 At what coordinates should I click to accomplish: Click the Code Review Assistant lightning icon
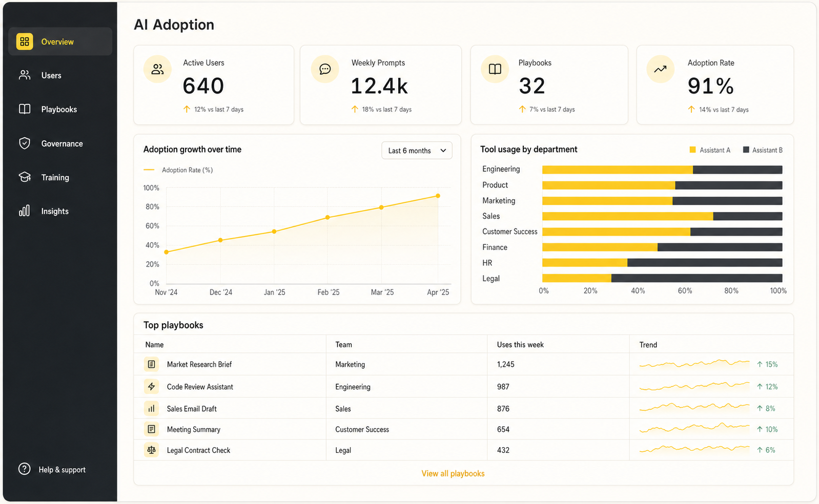(x=151, y=387)
